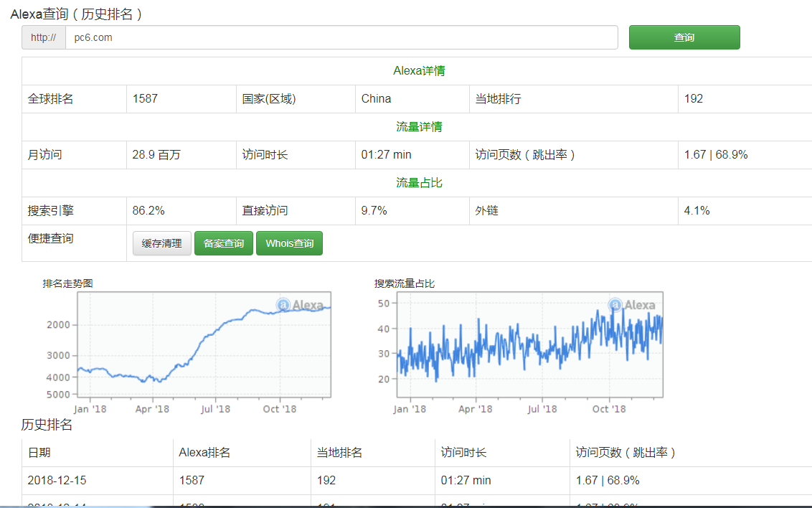Open the 备案查询 lookup button
Viewport: 812px width, 508px height.
tap(223, 243)
